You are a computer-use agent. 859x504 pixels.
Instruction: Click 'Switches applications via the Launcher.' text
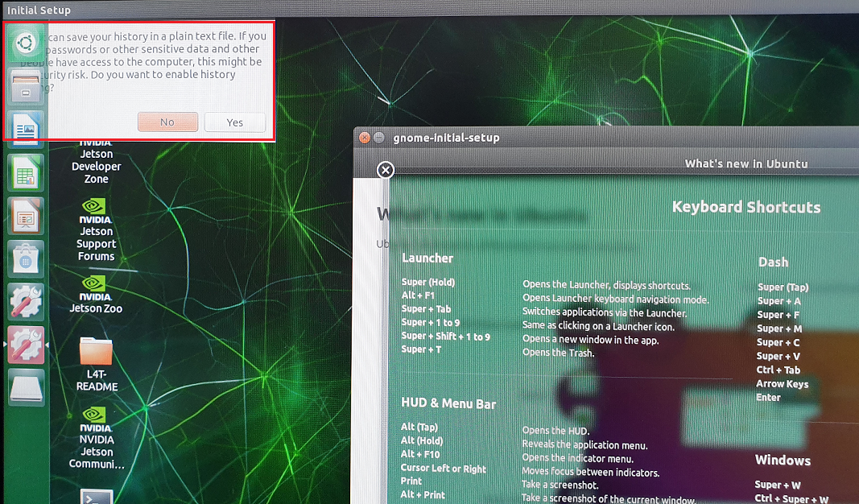605,312
